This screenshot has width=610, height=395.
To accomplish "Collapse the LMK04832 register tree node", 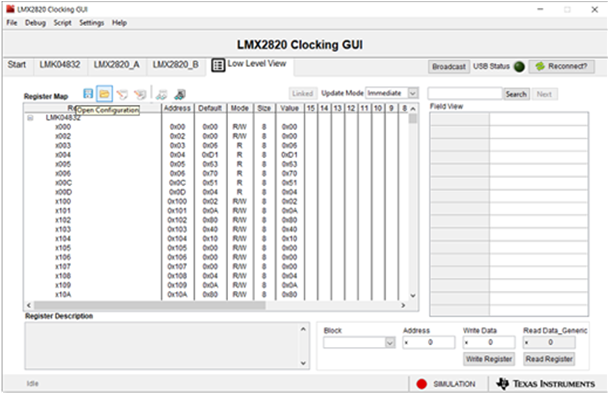I will coord(30,118).
